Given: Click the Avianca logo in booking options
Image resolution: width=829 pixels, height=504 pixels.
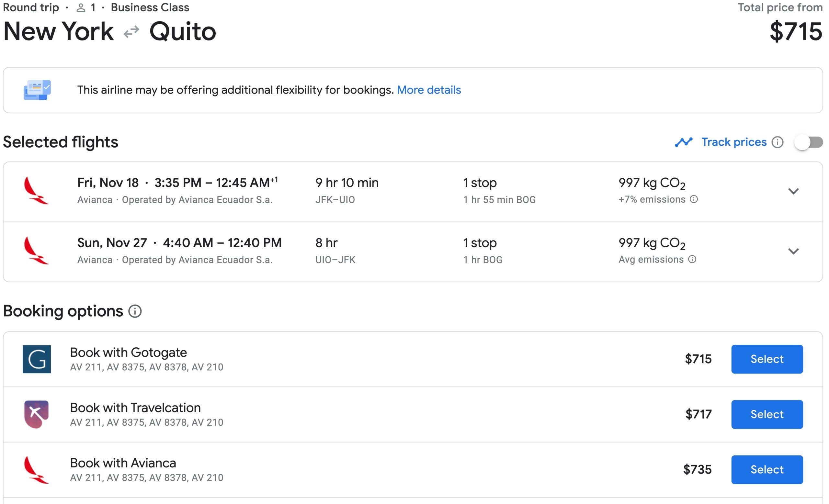Looking at the screenshot, I should [37, 470].
